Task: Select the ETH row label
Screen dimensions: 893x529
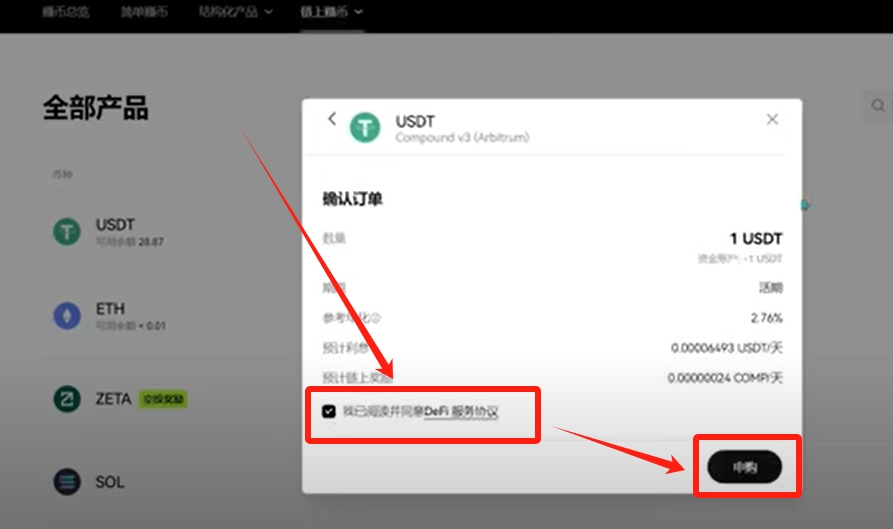Action: pos(110,309)
